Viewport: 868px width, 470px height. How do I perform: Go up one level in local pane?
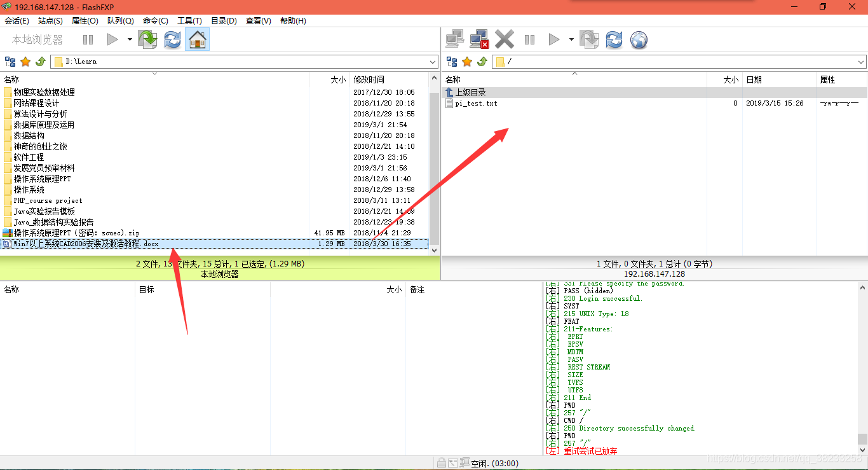pos(40,62)
